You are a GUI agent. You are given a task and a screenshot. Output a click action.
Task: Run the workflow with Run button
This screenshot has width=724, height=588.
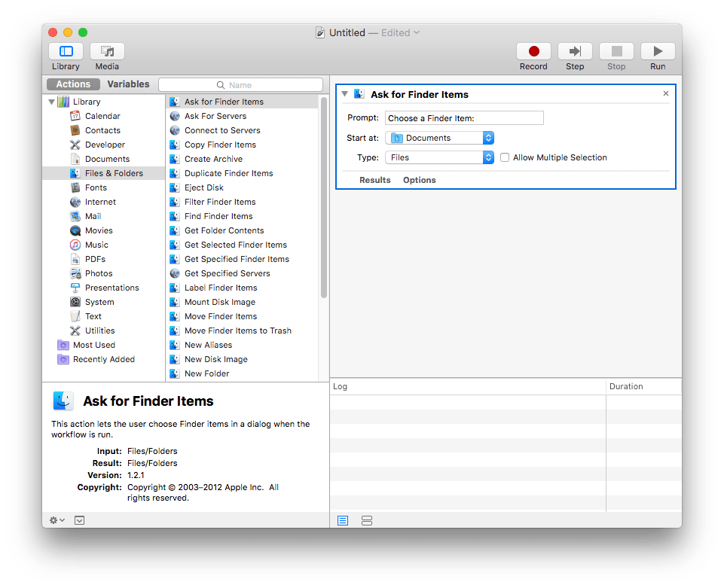tap(658, 51)
